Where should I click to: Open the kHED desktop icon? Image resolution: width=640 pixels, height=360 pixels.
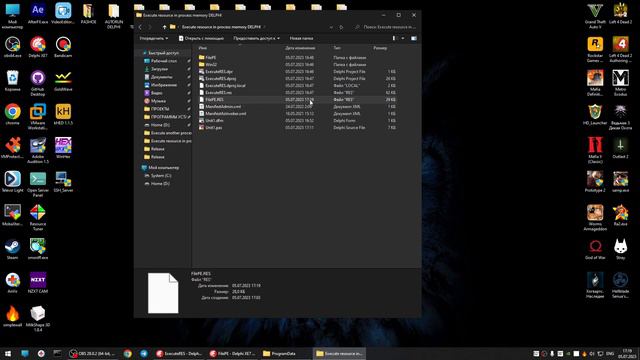pos(63,114)
